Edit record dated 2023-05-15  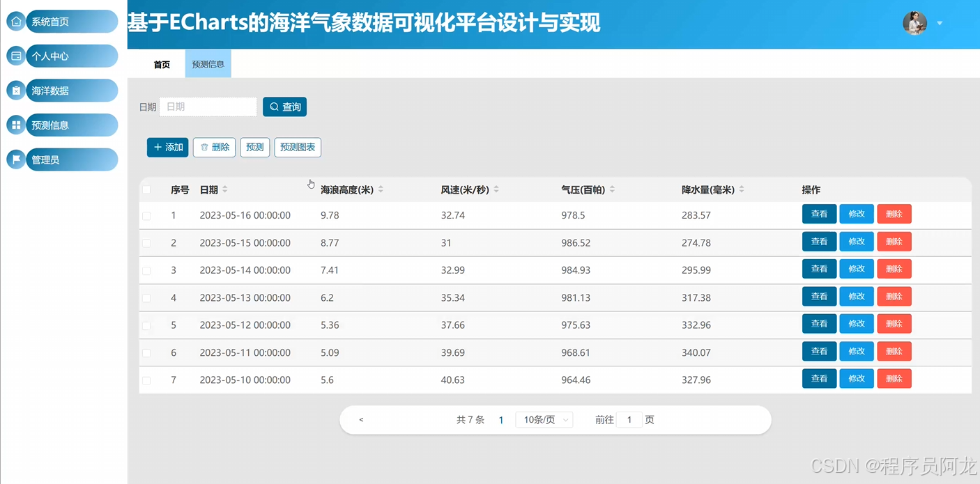(x=857, y=242)
